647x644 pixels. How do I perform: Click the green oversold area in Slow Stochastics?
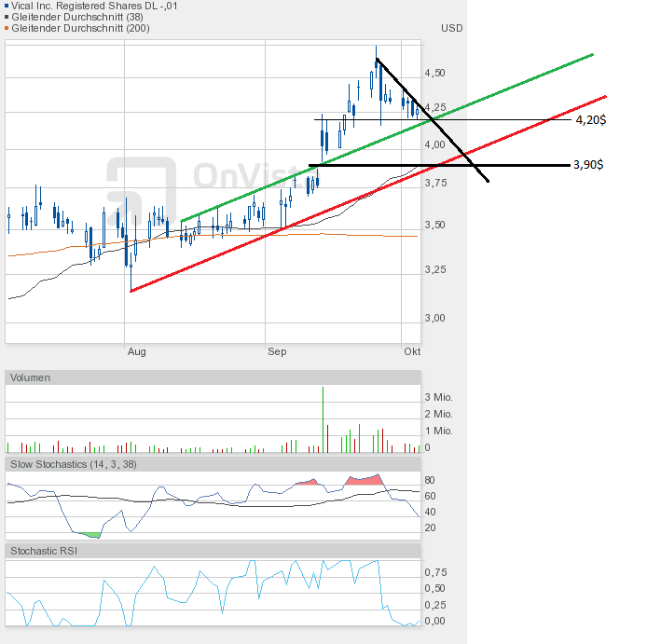click(90, 535)
